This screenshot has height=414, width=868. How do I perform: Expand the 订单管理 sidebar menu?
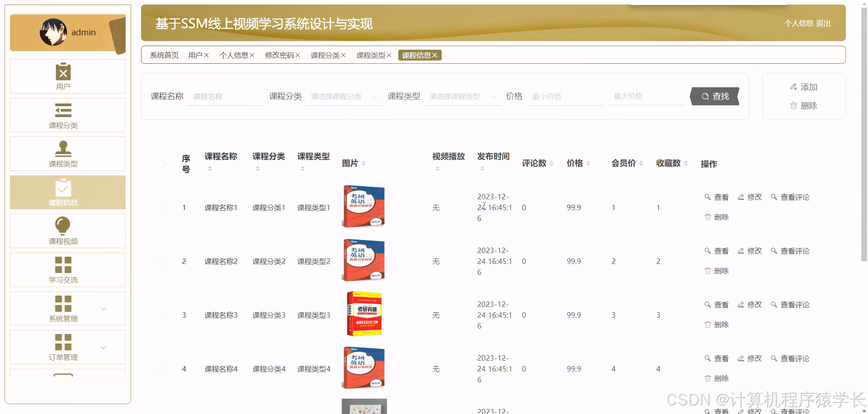pos(68,347)
